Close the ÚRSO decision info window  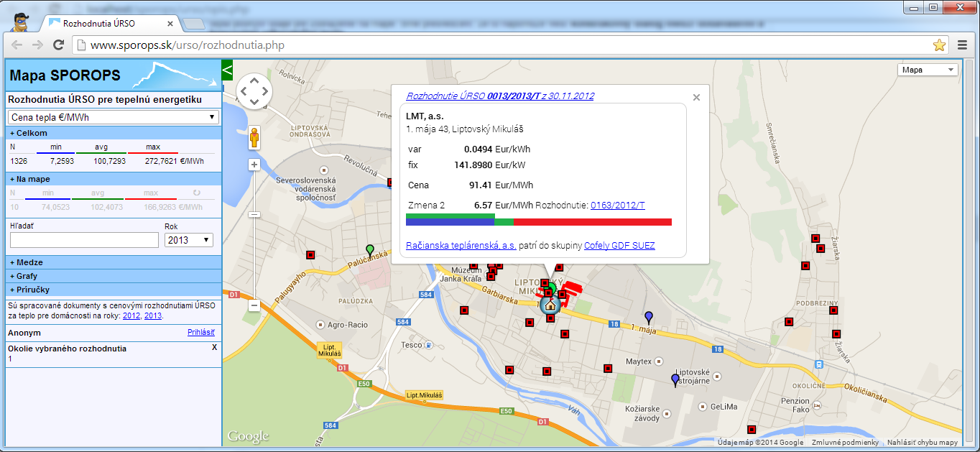pyautogui.click(x=695, y=97)
